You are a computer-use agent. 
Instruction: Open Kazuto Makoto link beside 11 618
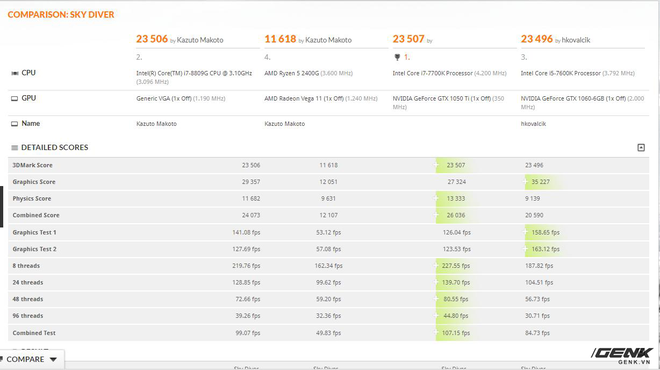tap(328, 40)
